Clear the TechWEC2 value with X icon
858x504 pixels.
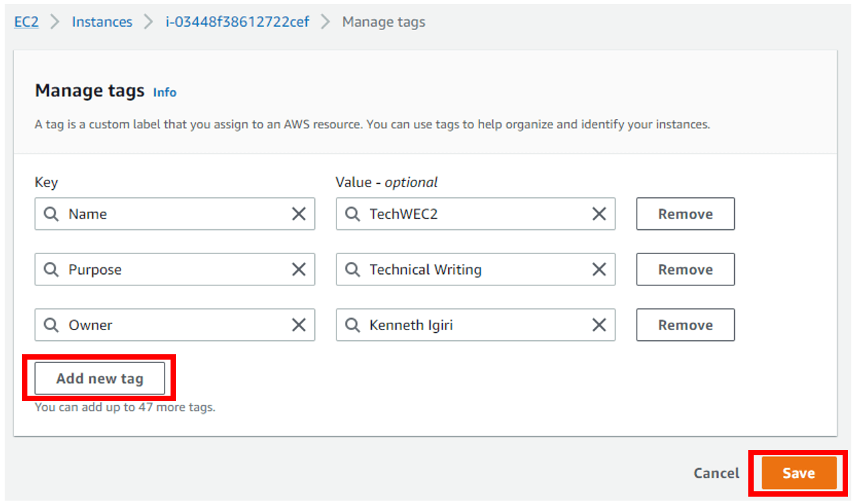pyautogui.click(x=599, y=214)
